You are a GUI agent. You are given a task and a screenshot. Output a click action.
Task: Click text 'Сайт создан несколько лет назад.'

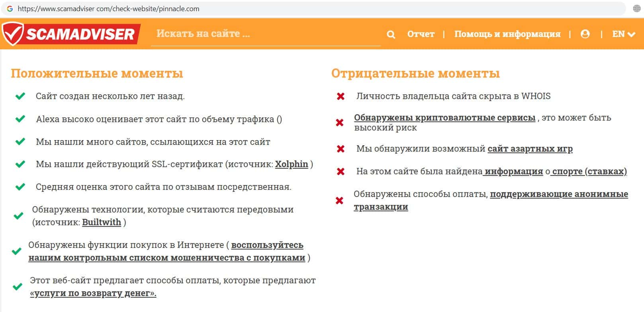point(110,96)
